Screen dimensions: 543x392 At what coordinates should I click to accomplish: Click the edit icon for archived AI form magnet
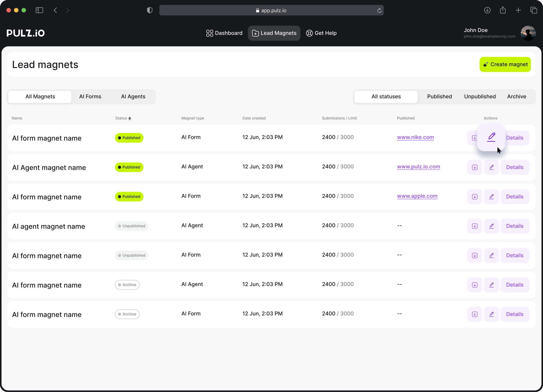coord(491,314)
